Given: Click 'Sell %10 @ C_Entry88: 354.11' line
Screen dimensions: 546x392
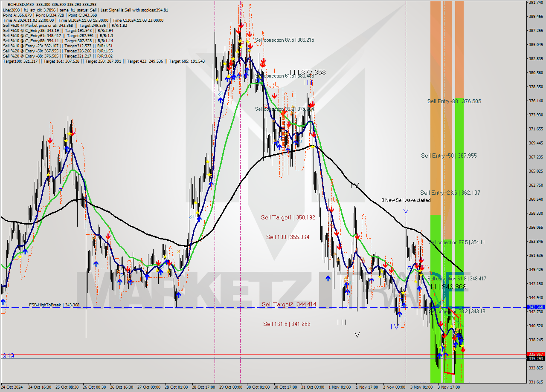Looking at the screenshot, I should coord(58,40).
